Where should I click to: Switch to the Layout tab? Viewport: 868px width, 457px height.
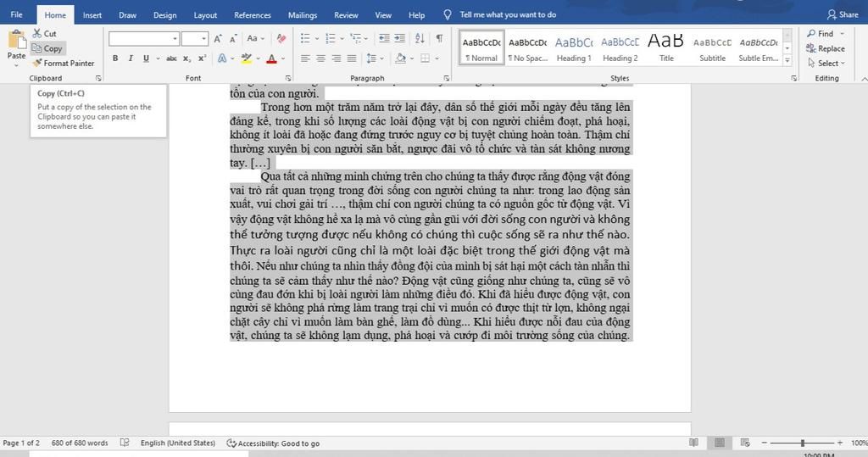(205, 15)
